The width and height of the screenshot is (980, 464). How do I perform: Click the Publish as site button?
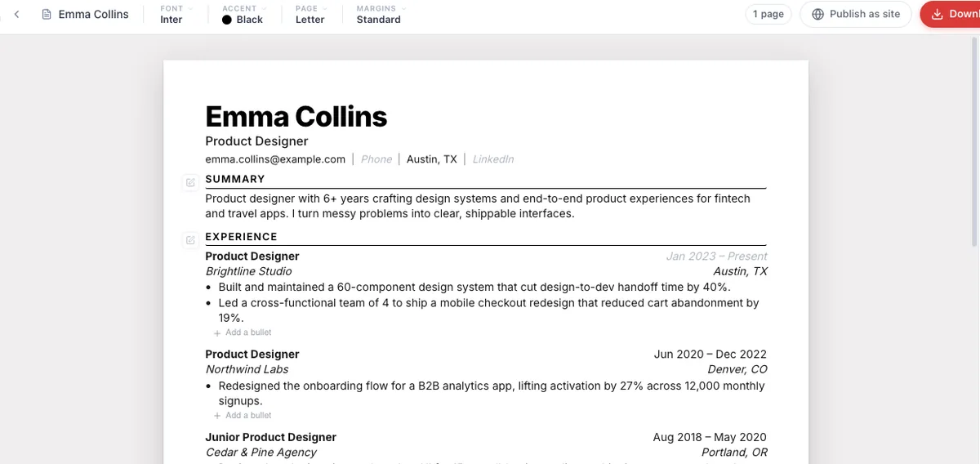click(x=855, y=14)
